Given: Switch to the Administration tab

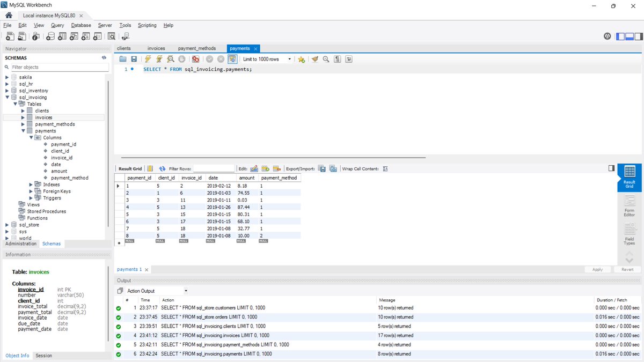Looking at the screenshot, I should click(21, 243).
